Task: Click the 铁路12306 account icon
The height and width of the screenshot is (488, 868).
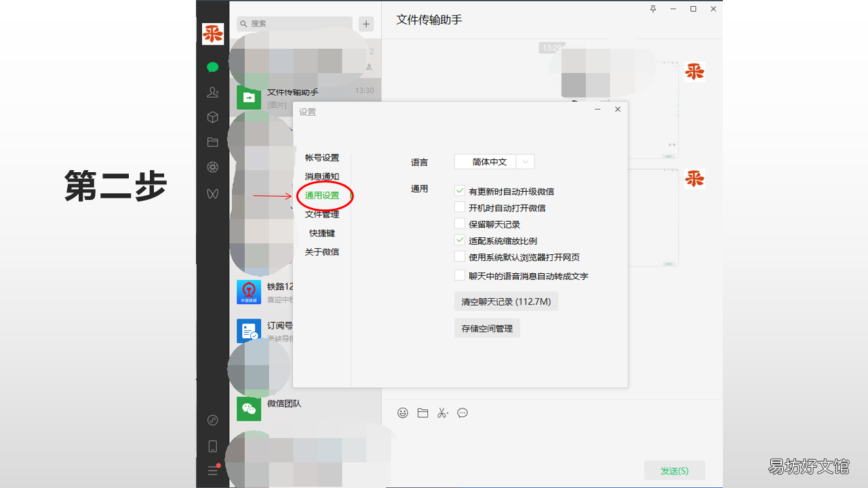Action: click(x=249, y=292)
